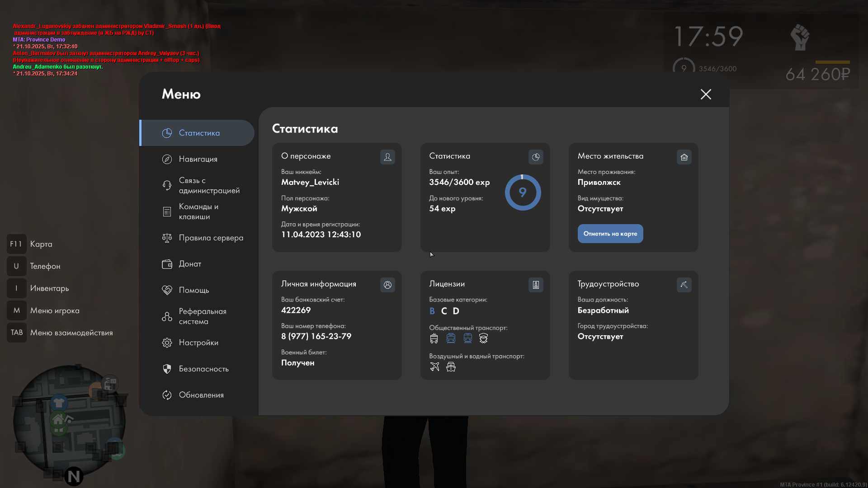868x488 pixels.
Task: Close the Меню window
Action: pos(706,94)
